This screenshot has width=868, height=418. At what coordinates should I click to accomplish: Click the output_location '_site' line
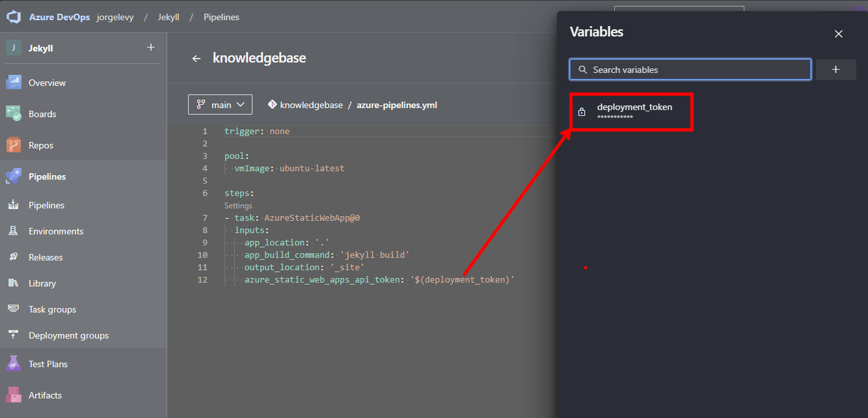305,267
